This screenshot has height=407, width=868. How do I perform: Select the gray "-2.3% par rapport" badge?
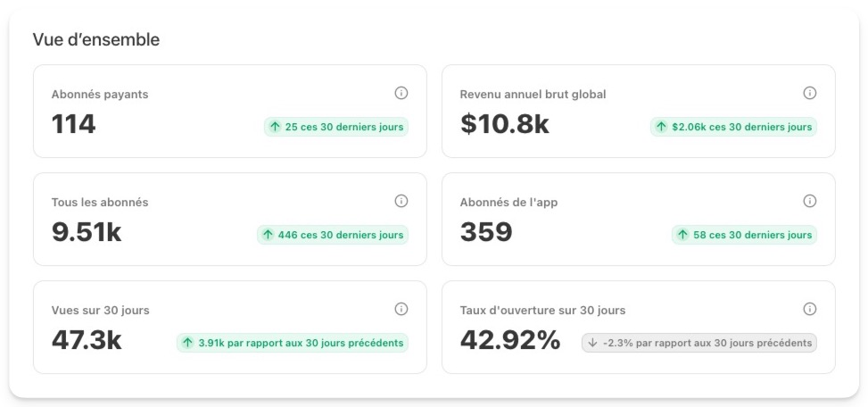pyautogui.click(x=699, y=343)
